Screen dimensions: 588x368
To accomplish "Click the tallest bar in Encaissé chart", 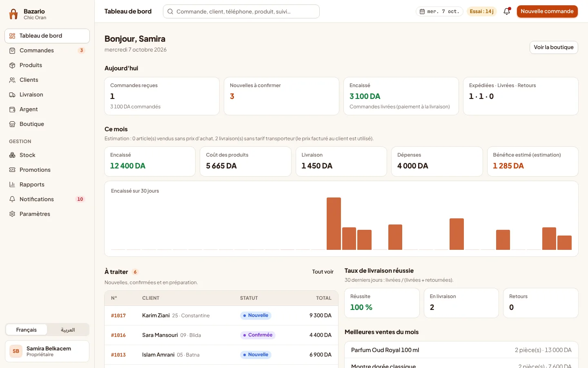I will pos(334,224).
